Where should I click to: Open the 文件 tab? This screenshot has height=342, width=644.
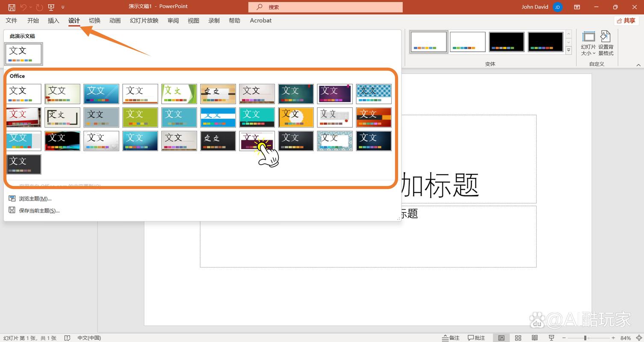12,21
